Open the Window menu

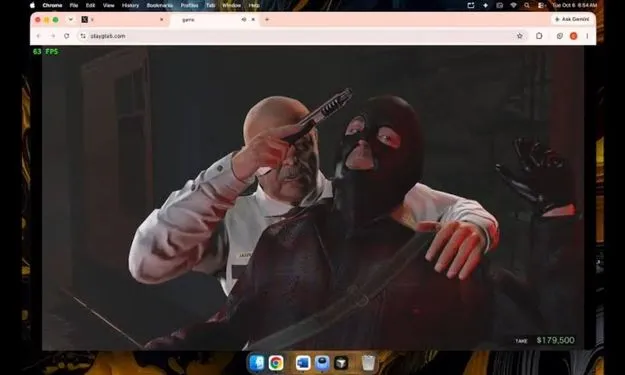232,5
